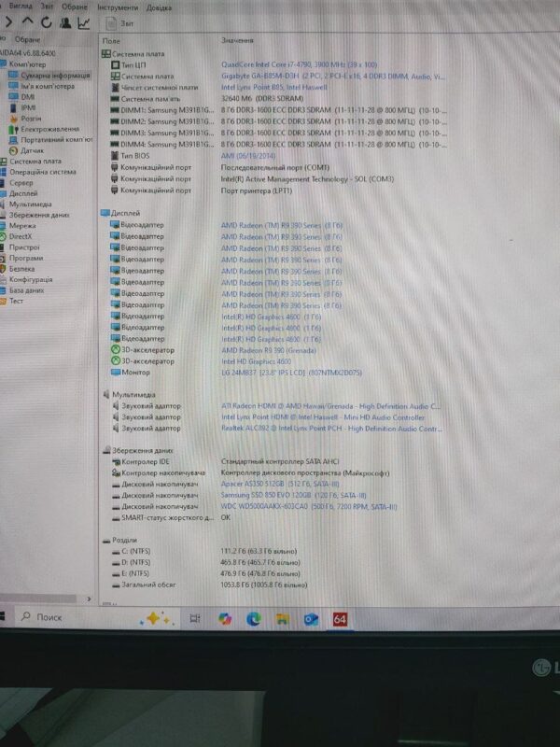The height and width of the screenshot is (747, 560).
Task: Expand the Мультимедіа tree node
Action: pos(30,204)
